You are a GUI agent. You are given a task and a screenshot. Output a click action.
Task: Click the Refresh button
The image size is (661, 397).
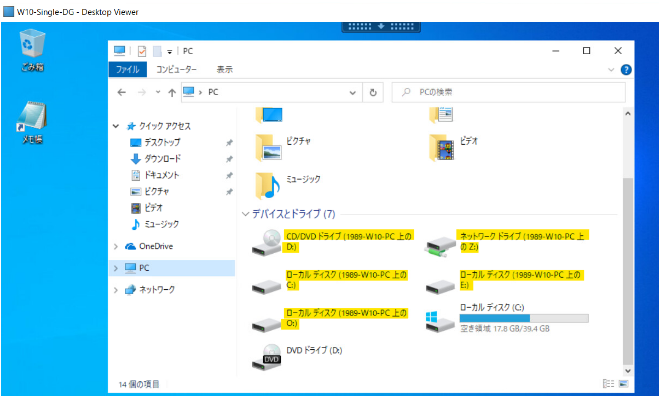[x=373, y=93]
